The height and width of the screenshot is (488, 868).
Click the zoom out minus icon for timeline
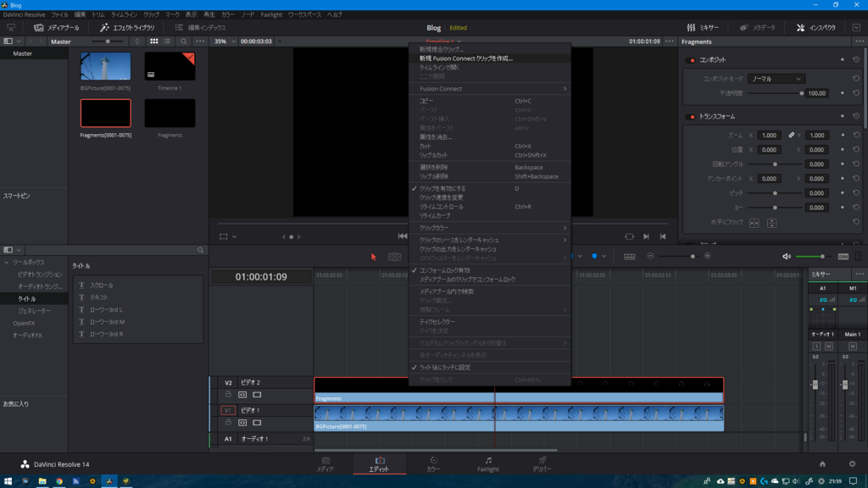coord(650,256)
